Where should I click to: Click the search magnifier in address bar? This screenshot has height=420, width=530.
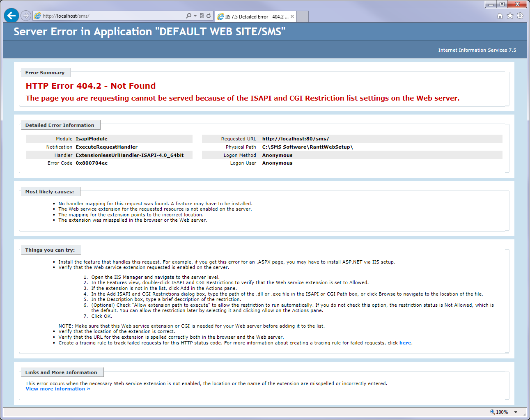[188, 16]
